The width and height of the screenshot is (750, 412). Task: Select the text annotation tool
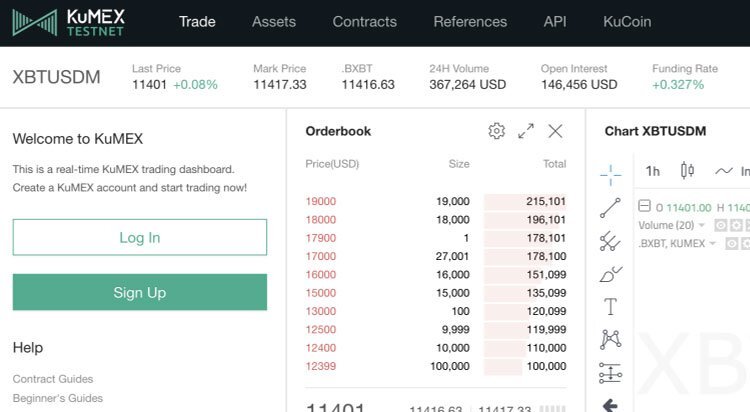coord(610,307)
